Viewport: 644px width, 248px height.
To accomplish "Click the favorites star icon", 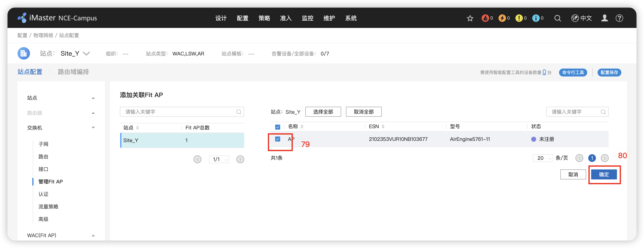I will coord(470,18).
